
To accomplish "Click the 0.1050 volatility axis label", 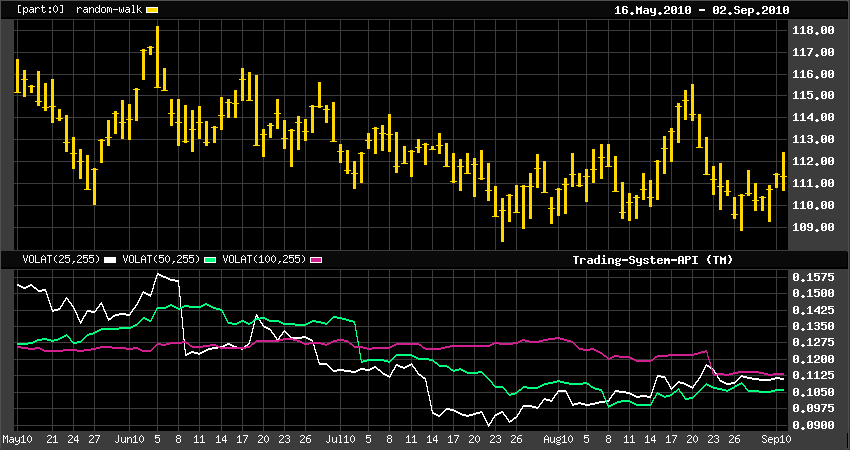I will 813,392.
